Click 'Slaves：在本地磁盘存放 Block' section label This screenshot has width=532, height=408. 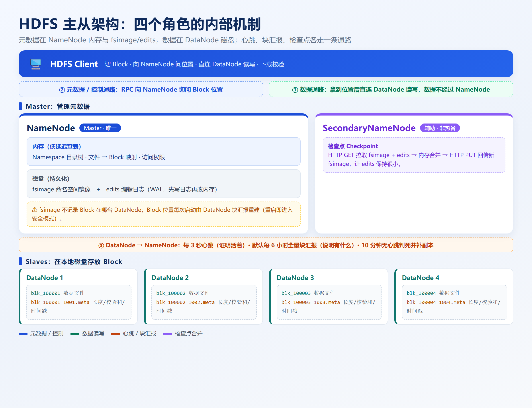point(74,262)
